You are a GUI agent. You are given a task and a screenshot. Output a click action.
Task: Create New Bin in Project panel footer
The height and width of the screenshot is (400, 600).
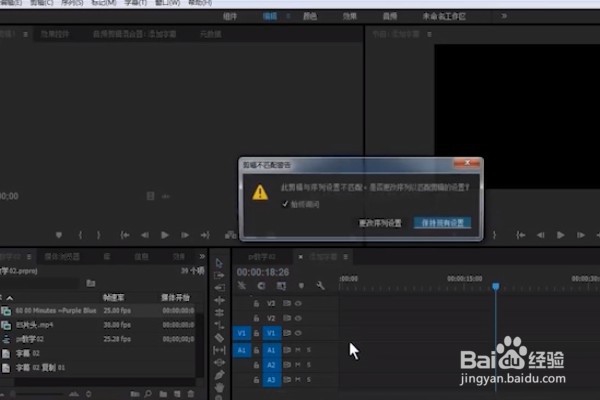pos(163,393)
